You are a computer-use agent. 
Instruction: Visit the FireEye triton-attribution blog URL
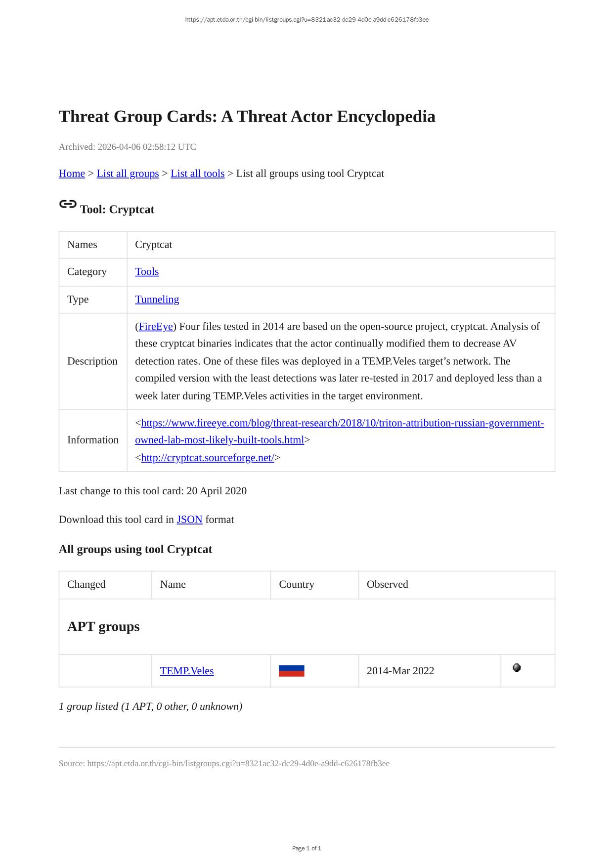(342, 423)
